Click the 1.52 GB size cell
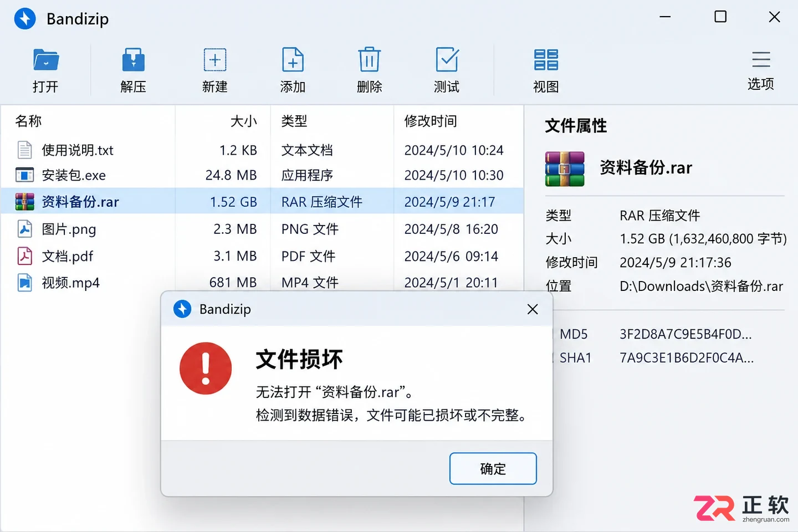The image size is (798, 532). click(233, 202)
